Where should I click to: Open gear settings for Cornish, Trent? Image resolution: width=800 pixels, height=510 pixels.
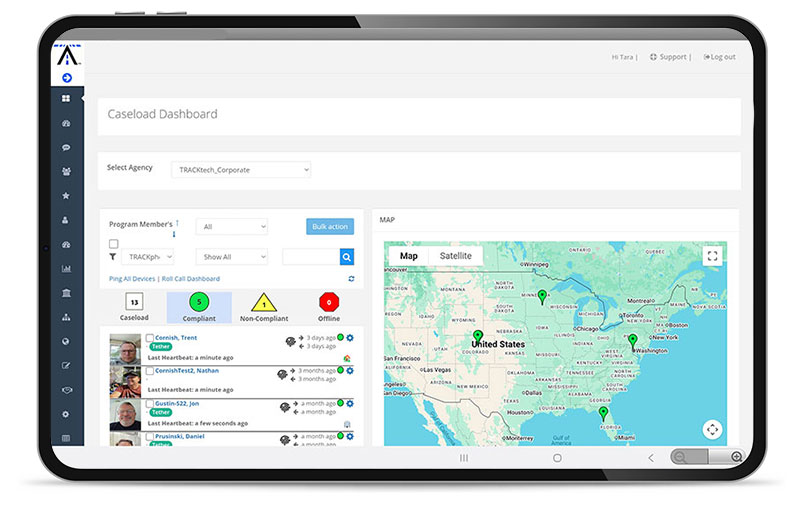(x=350, y=338)
